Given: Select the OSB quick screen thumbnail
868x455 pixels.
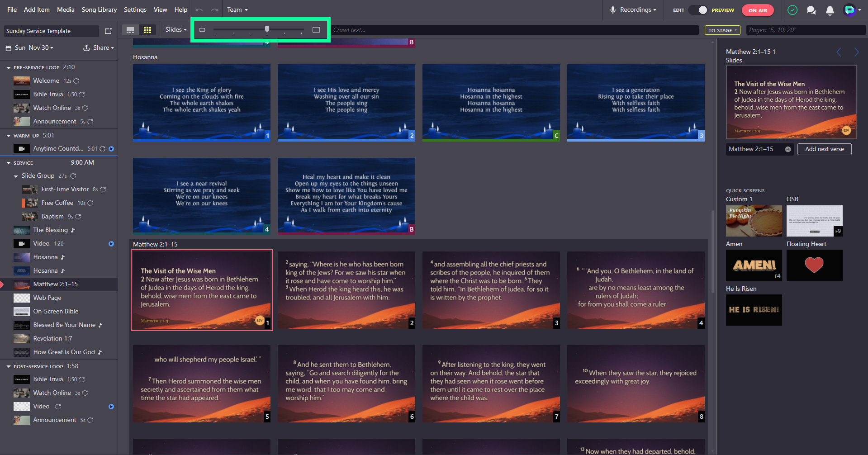Looking at the screenshot, I should pyautogui.click(x=814, y=221).
